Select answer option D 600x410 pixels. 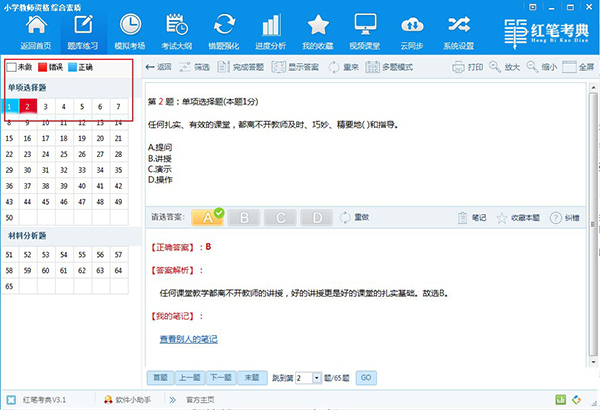tap(316, 218)
